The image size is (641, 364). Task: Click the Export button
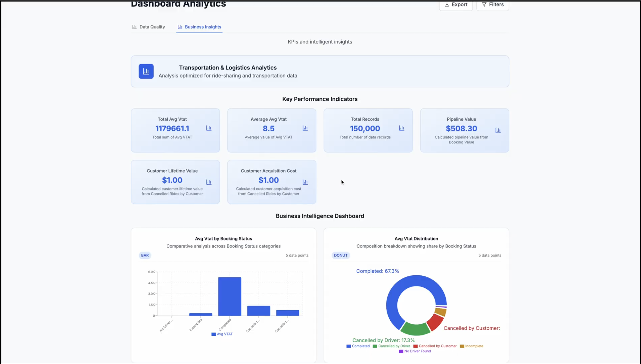456,5
